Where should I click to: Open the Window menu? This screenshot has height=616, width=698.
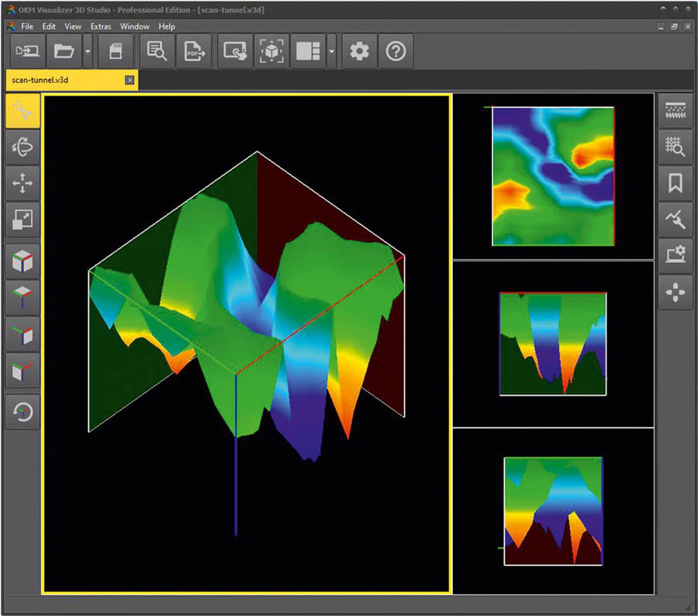135,26
